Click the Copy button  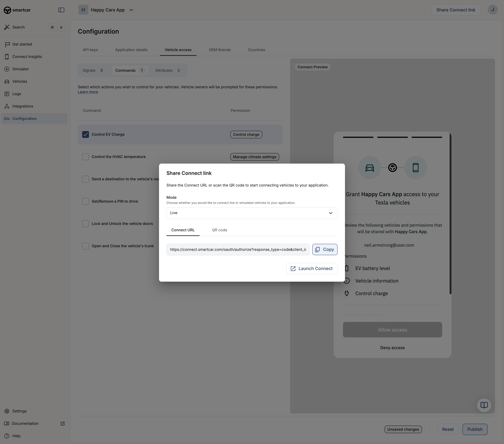[x=325, y=249]
